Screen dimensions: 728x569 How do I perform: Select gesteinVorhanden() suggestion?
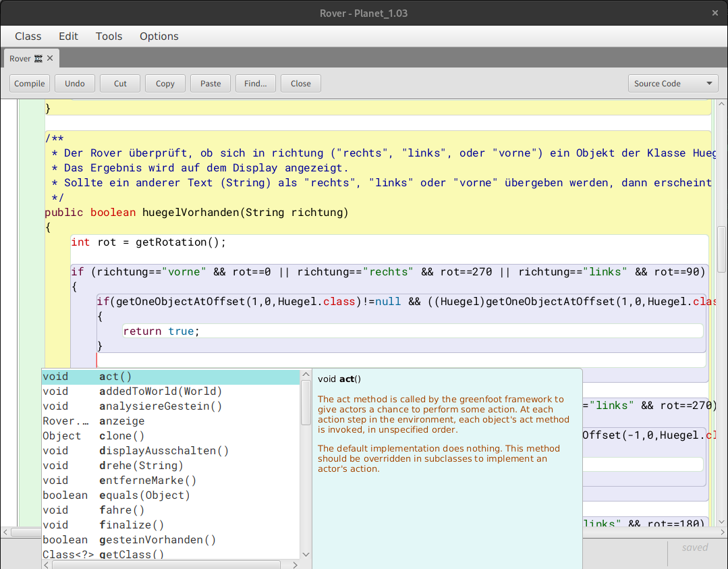coord(171,540)
